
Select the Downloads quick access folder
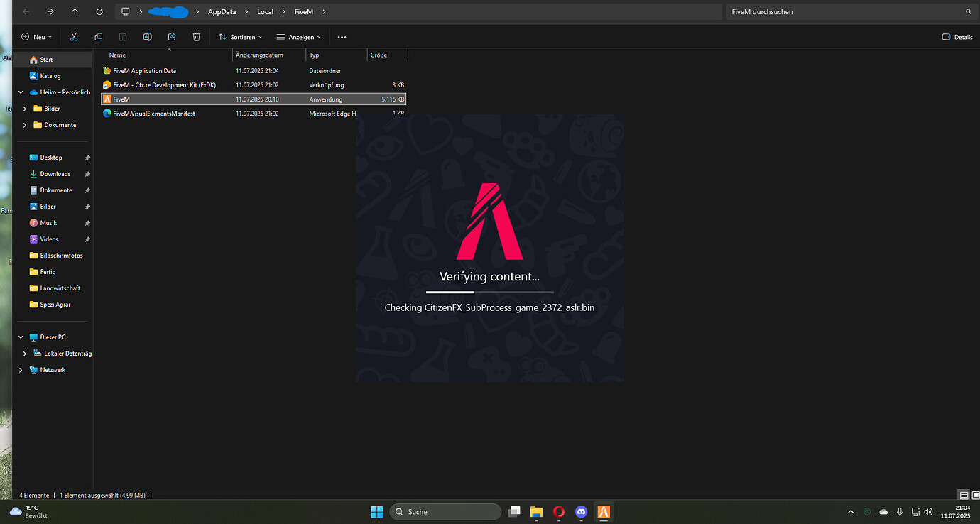pyautogui.click(x=55, y=174)
